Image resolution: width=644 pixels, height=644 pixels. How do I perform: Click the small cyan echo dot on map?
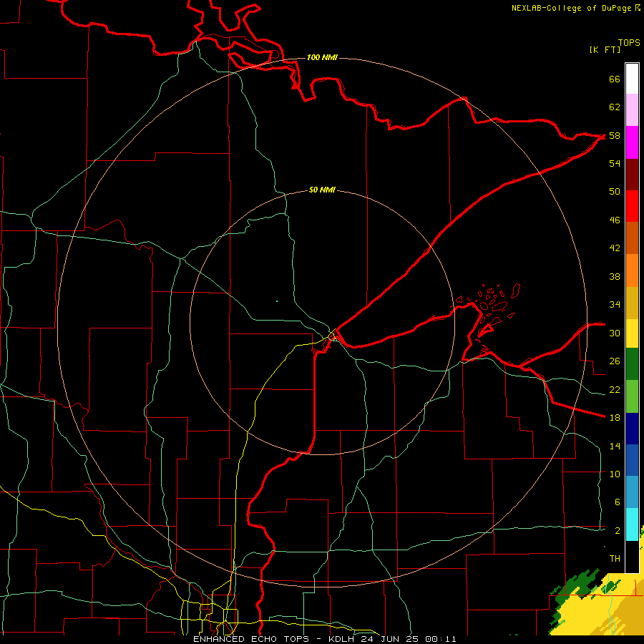pos(277,301)
